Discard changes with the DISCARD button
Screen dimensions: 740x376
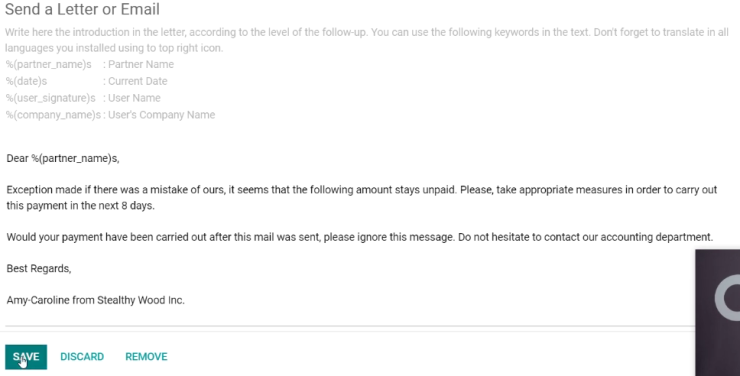pos(82,357)
